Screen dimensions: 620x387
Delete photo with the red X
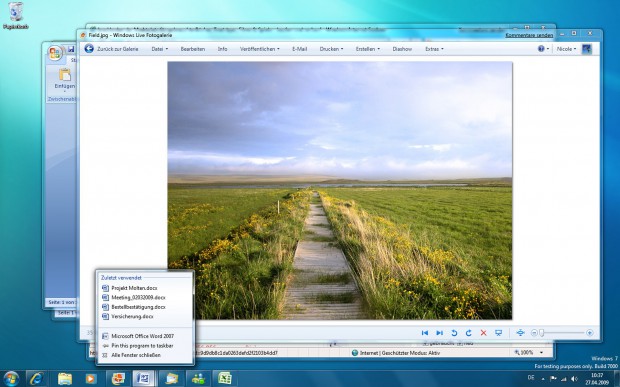pos(483,333)
